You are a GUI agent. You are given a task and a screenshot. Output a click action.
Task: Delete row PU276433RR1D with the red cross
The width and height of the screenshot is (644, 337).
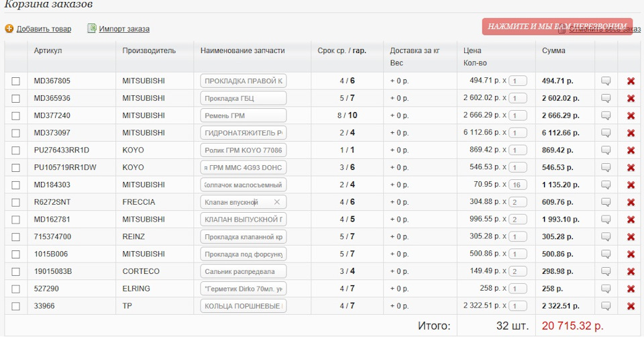(631, 150)
